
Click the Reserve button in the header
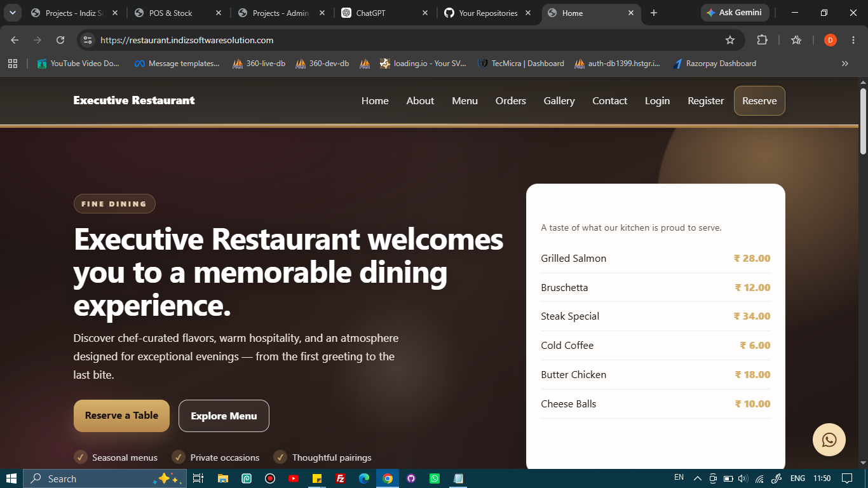(759, 101)
